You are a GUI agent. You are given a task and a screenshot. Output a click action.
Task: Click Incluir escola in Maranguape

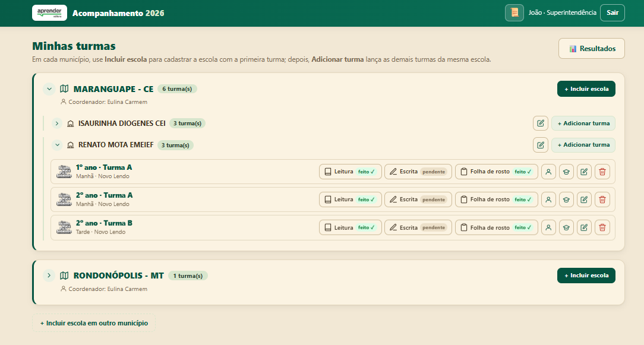pos(586,88)
